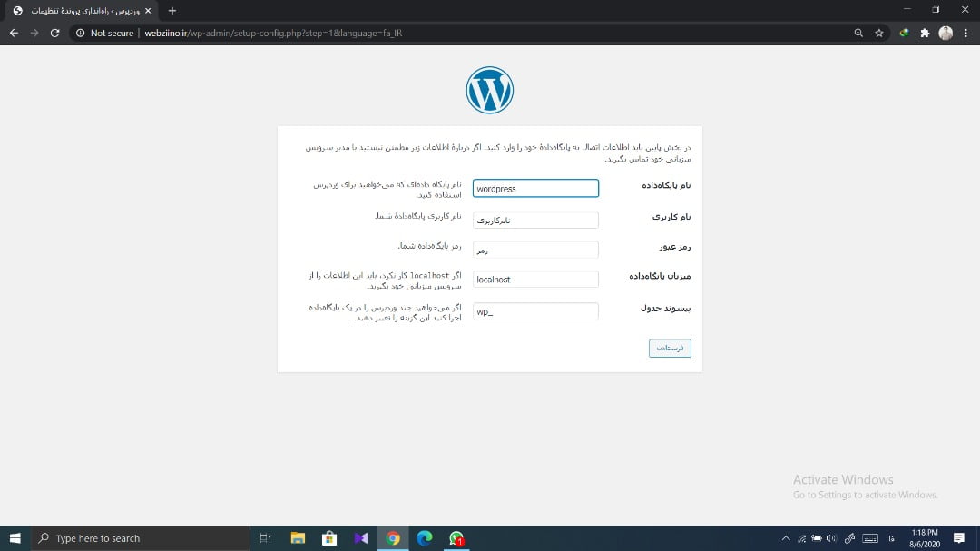Select the WordPress setup configuration tab

(x=82, y=11)
